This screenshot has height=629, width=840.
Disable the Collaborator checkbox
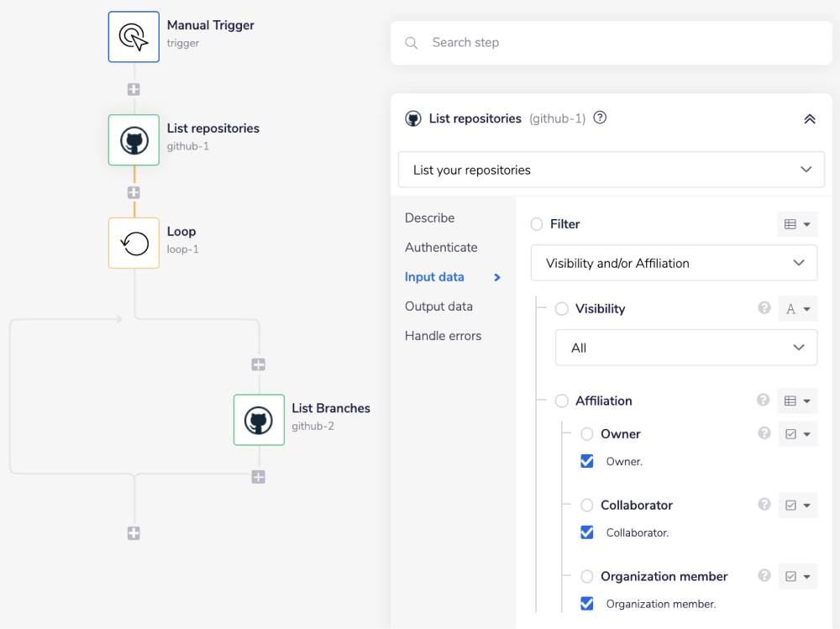(586, 532)
